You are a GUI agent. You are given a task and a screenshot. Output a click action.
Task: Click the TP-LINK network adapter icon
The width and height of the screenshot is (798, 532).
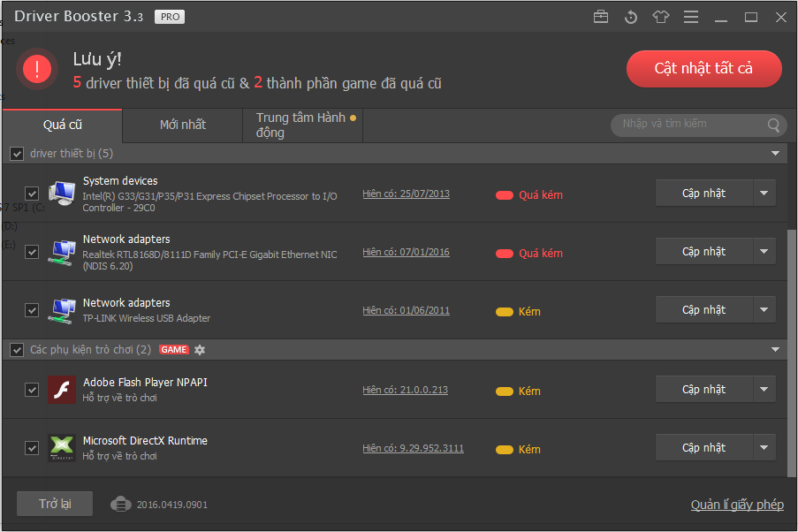[x=62, y=310]
